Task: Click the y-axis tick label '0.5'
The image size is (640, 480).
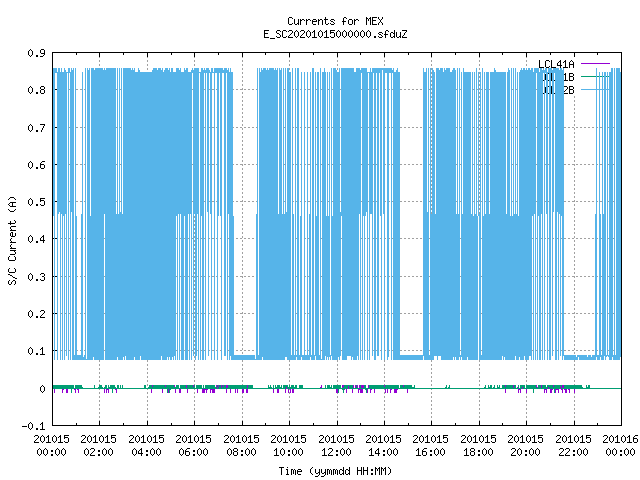Action: [x=36, y=202]
